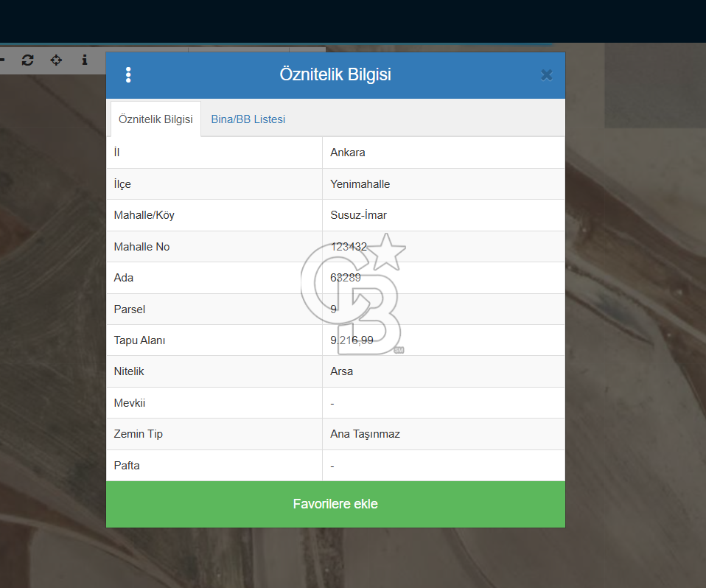Click the refresh arrows toolbar icon
The width and height of the screenshot is (706, 588).
coord(27,60)
